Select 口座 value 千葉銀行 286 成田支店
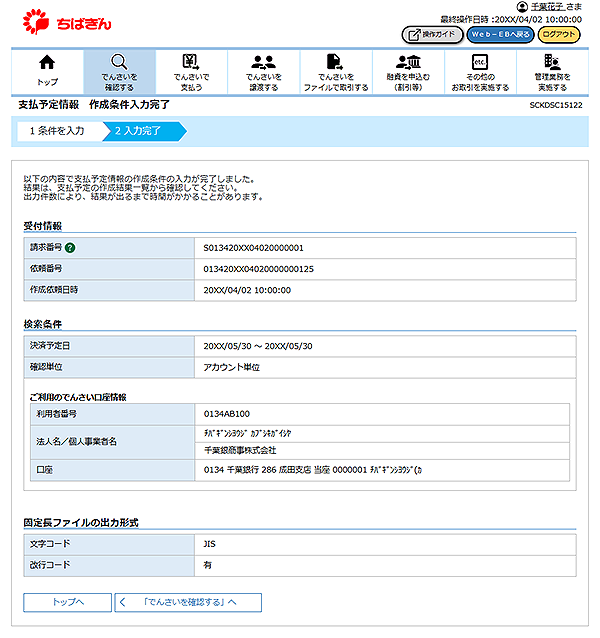The width and height of the screenshot is (600, 638). point(312,470)
